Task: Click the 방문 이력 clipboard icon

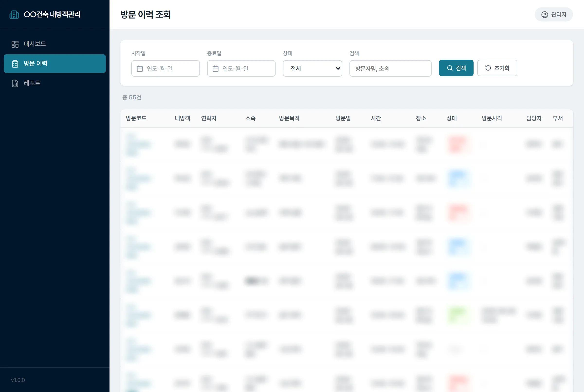Action: tap(15, 64)
